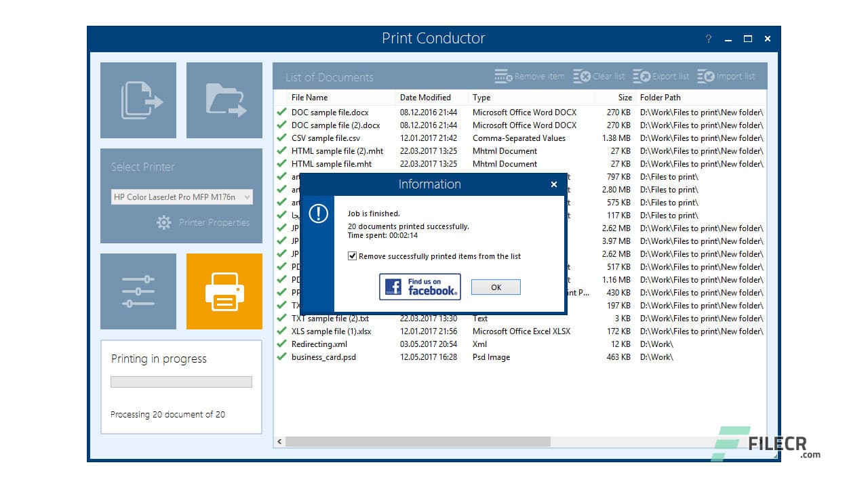Viewport: 868px width, 488px height.
Task: Click the settings sliders icon
Action: 138,291
